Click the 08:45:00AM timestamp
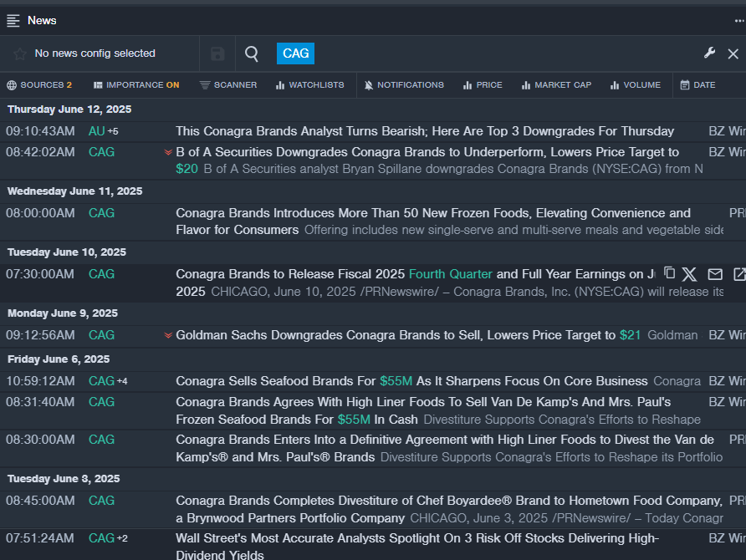 (x=40, y=501)
